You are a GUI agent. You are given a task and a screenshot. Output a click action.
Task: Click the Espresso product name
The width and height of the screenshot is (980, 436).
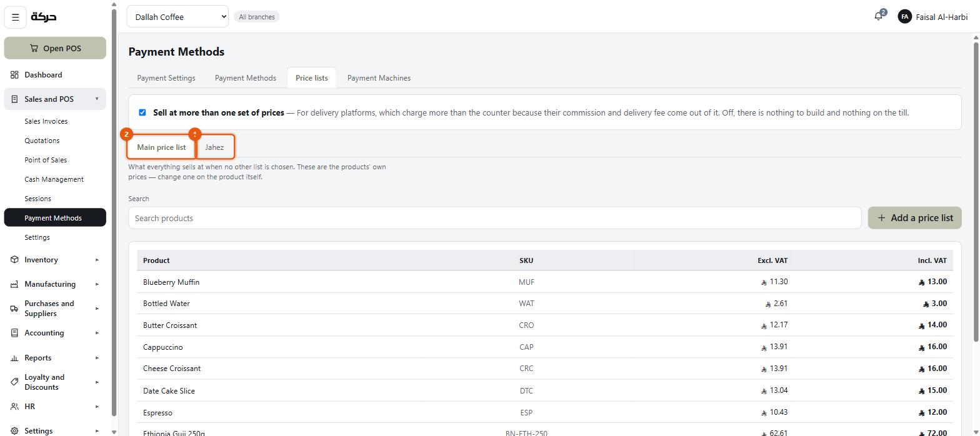[157, 413]
